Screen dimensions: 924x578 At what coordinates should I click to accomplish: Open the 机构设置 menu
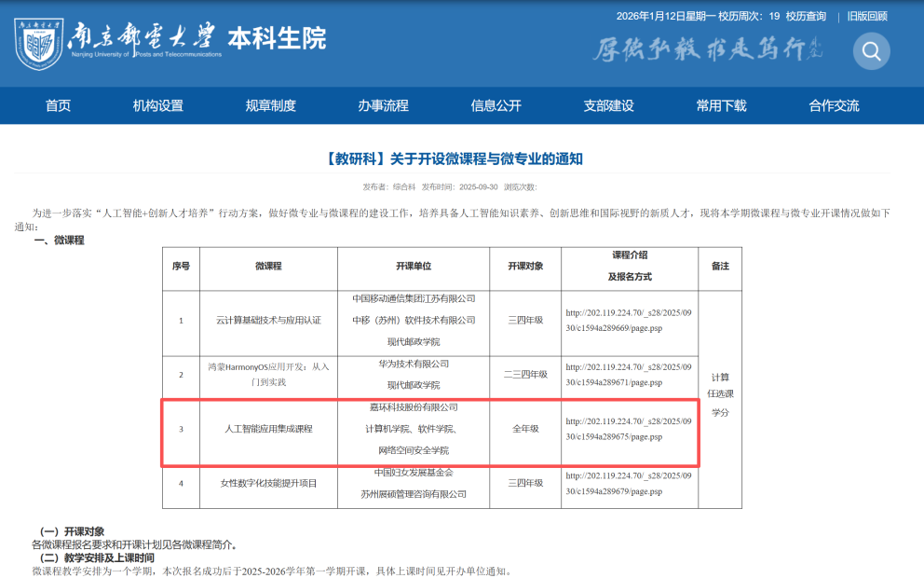[x=157, y=105]
